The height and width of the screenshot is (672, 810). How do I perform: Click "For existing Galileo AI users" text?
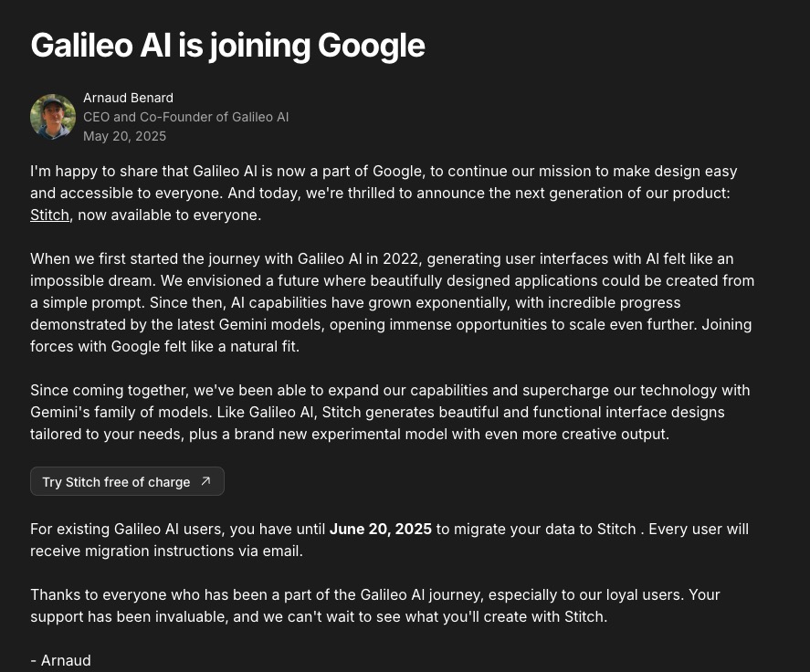tap(128, 529)
